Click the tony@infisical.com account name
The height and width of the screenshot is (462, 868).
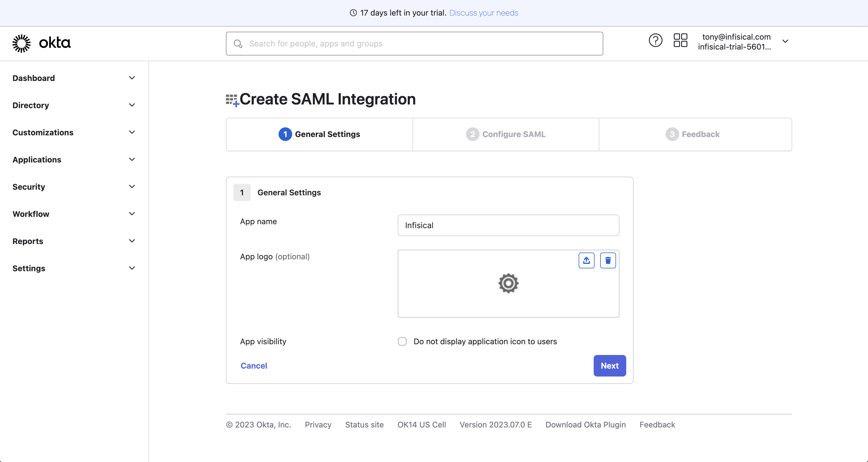pyautogui.click(x=736, y=37)
